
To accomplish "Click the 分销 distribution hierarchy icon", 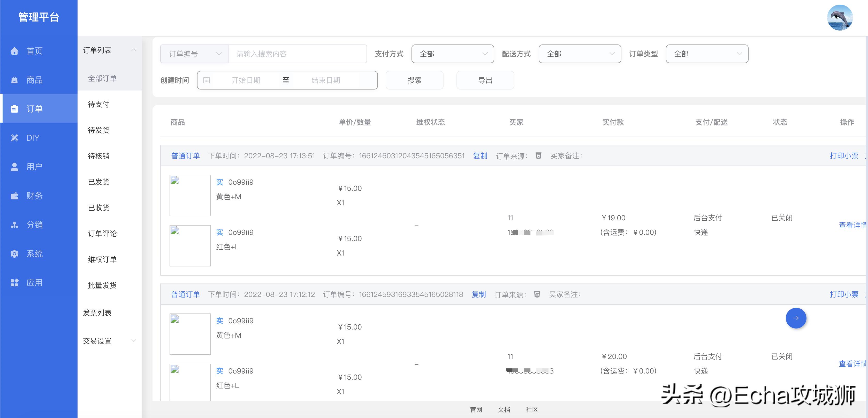I will click(x=14, y=225).
